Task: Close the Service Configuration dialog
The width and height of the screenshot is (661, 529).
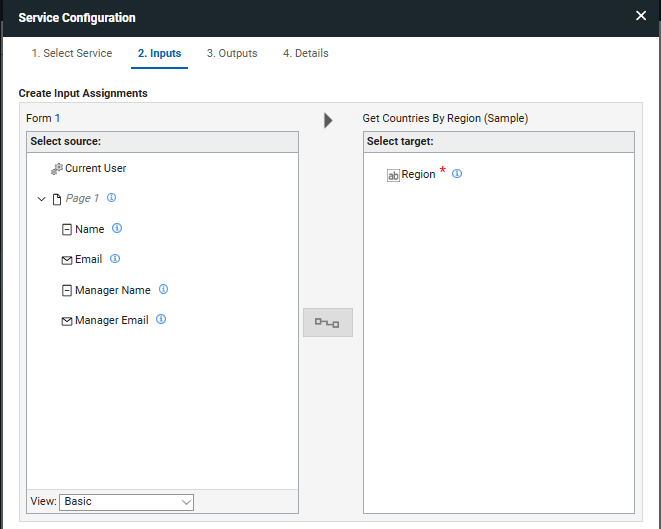Action: [641, 16]
